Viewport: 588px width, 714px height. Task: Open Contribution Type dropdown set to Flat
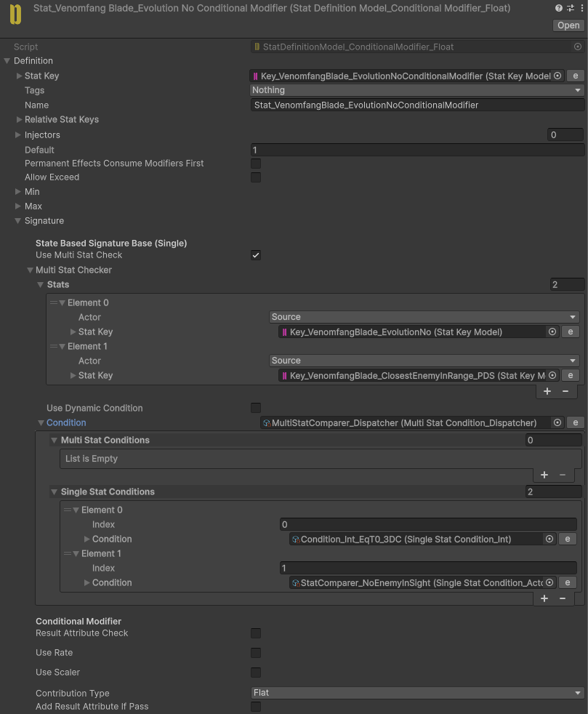click(417, 693)
